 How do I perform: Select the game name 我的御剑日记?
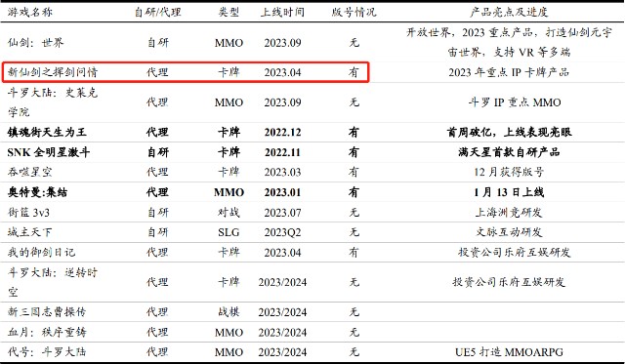pyautogui.click(x=41, y=252)
